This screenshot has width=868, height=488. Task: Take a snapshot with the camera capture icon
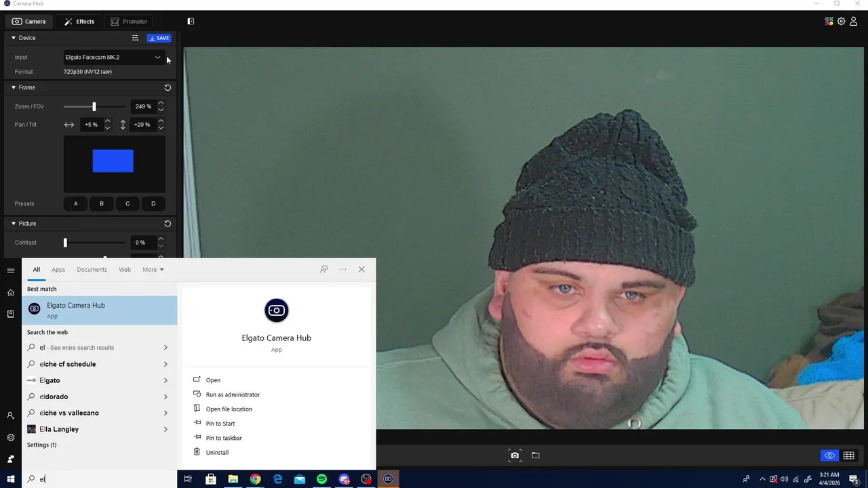click(x=515, y=455)
